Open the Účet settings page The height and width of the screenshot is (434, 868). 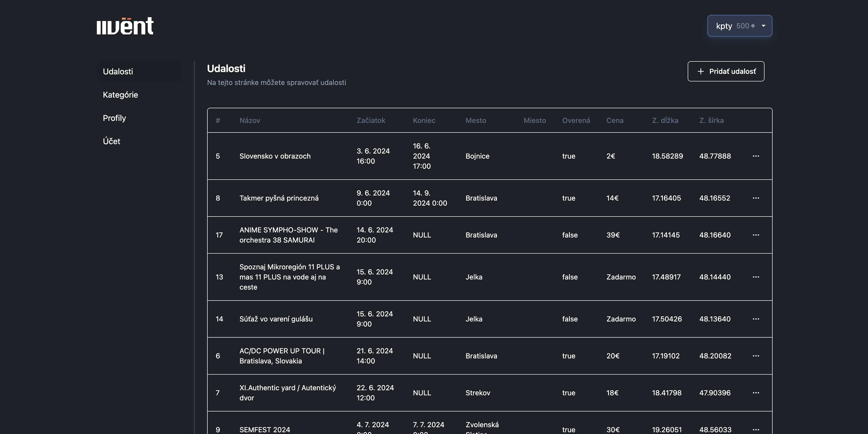[112, 141]
